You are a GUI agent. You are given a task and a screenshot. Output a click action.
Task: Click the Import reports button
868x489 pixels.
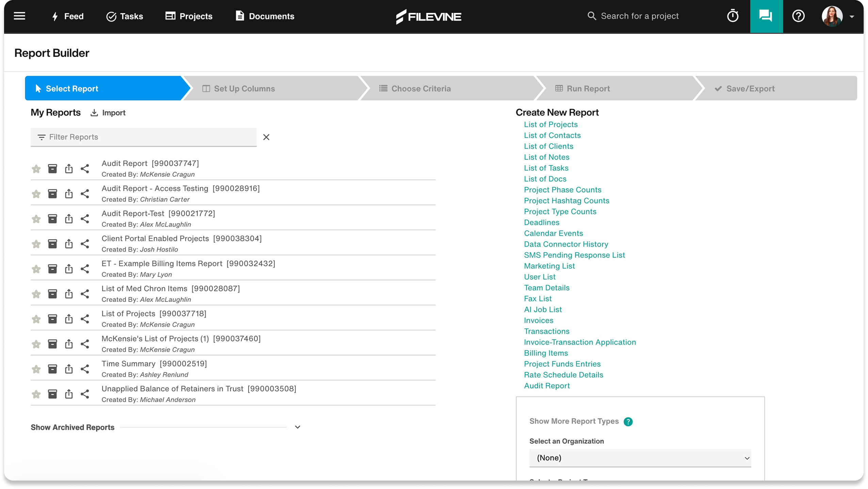(x=108, y=113)
